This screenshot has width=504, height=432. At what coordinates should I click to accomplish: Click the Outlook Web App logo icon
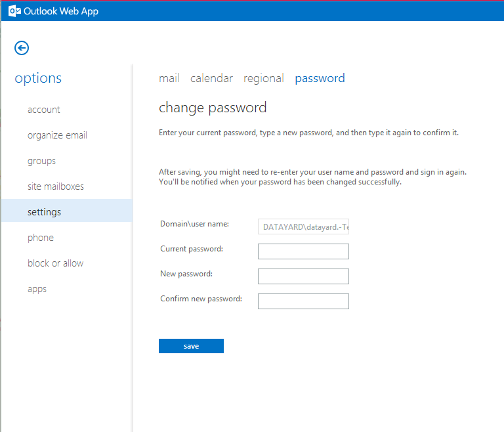pos(15,11)
